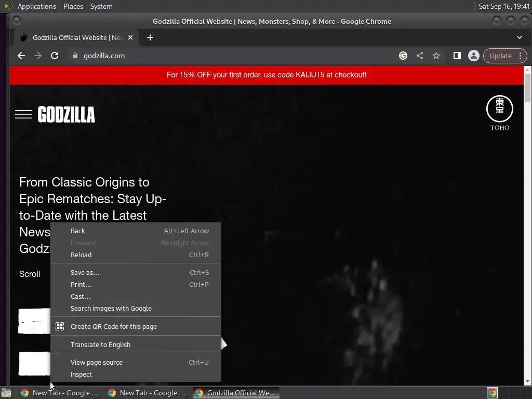Choose Reload from context menu
The height and width of the screenshot is (399, 532).
(x=136, y=255)
